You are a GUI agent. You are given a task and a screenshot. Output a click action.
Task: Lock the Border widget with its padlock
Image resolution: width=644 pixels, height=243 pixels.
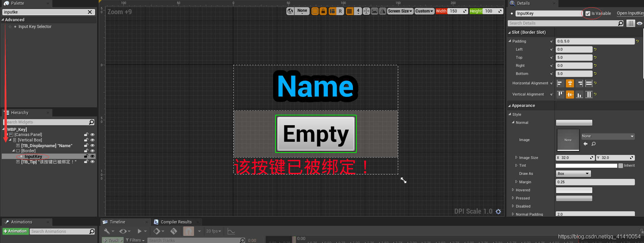pos(86,151)
